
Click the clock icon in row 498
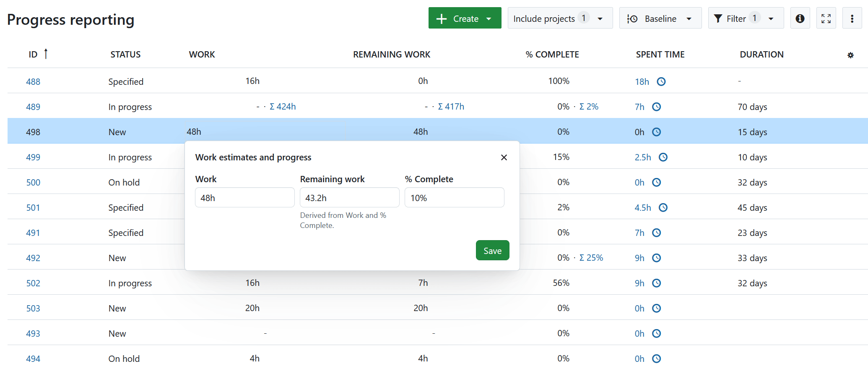pyautogui.click(x=656, y=132)
